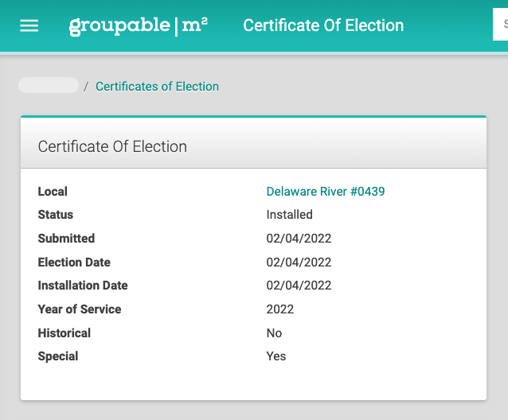This screenshot has height=420, width=508.
Task: Click the Installation Date value
Action: pyautogui.click(x=299, y=286)
